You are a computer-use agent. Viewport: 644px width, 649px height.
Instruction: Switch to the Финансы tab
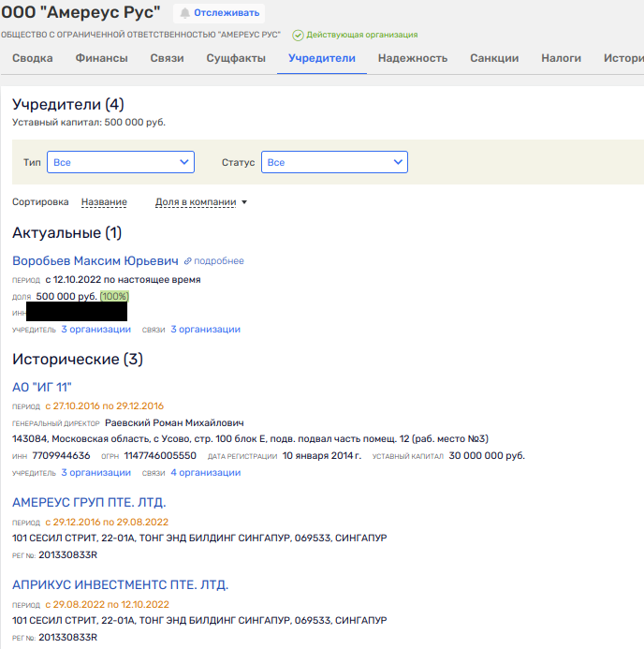pos(101,58)
